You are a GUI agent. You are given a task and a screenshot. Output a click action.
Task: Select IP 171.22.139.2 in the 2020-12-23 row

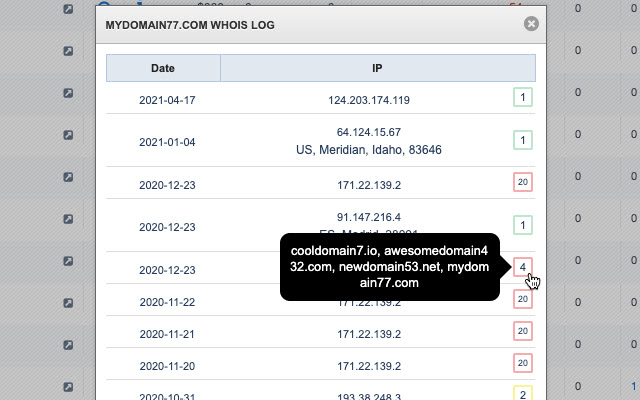369,185
